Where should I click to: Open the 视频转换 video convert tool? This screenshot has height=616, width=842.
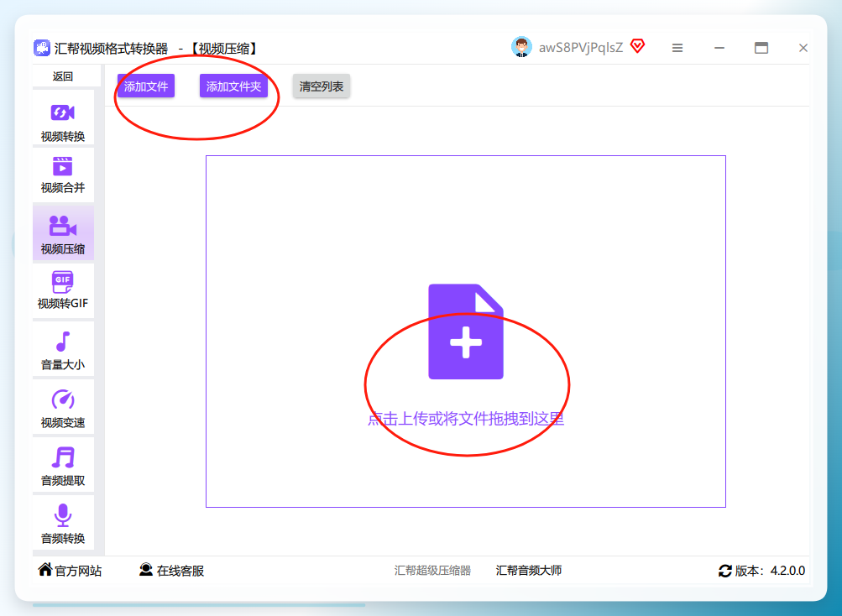pos(63,117)
